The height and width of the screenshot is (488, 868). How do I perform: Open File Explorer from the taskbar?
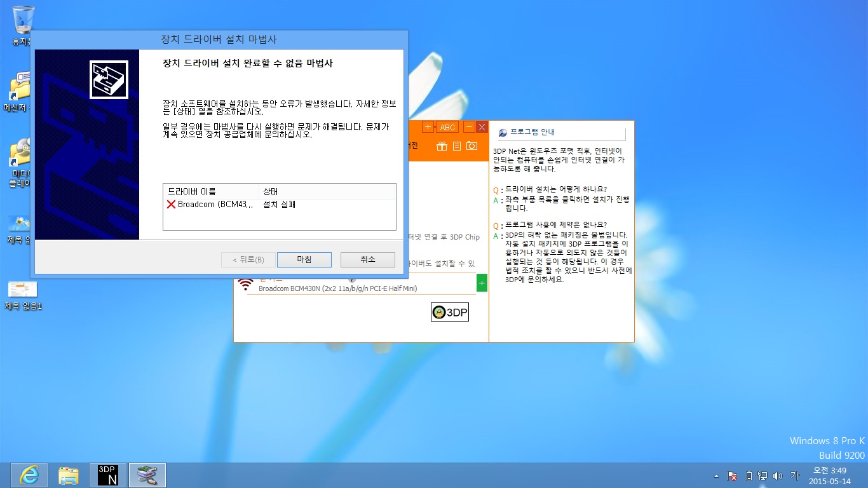pyautogui.click(x=69, y=475)
